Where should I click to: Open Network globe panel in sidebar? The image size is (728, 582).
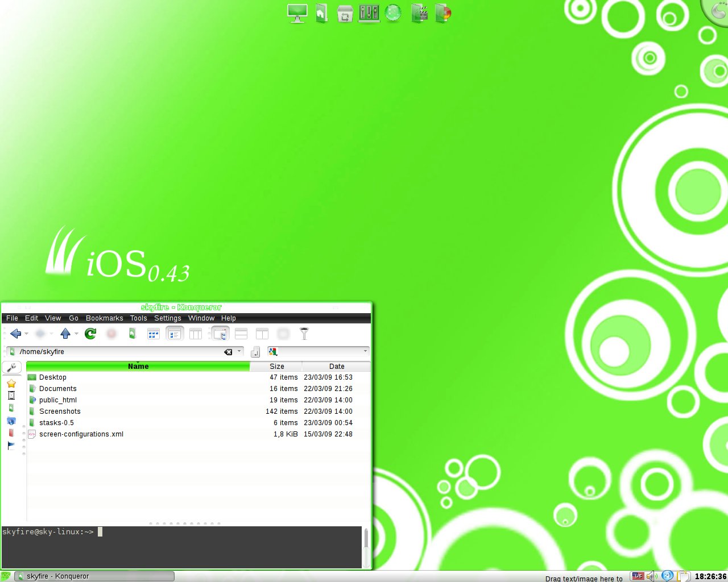coord(11,421)
